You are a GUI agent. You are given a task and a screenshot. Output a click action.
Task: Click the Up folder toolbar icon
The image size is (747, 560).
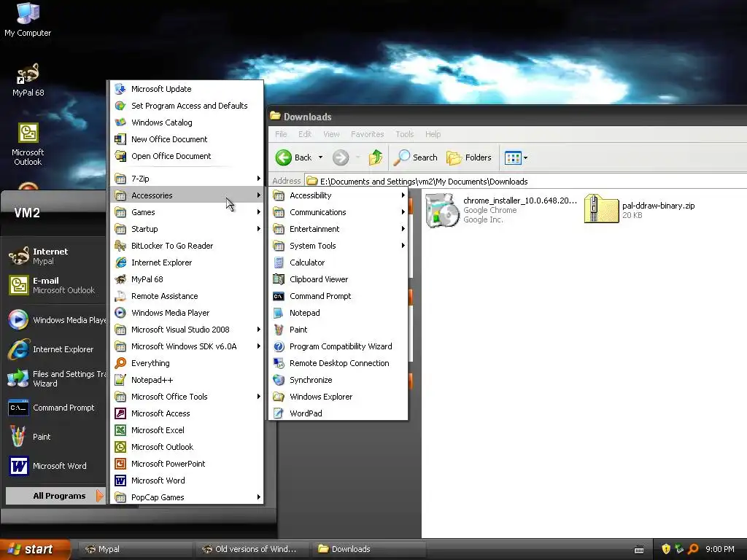point(376,157)
